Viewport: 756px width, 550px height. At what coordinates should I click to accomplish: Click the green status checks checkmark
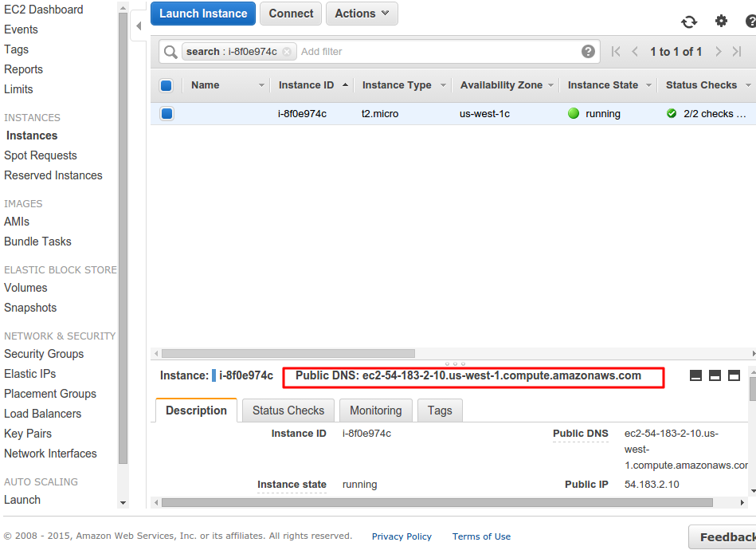point(671,113)
